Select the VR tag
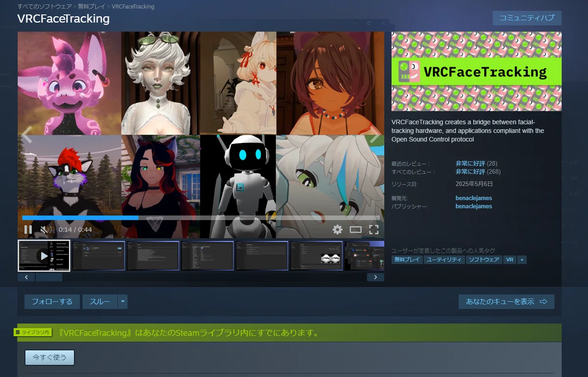Image resolution: width=588 pixels, height=377 pixels. pos(510,260)
